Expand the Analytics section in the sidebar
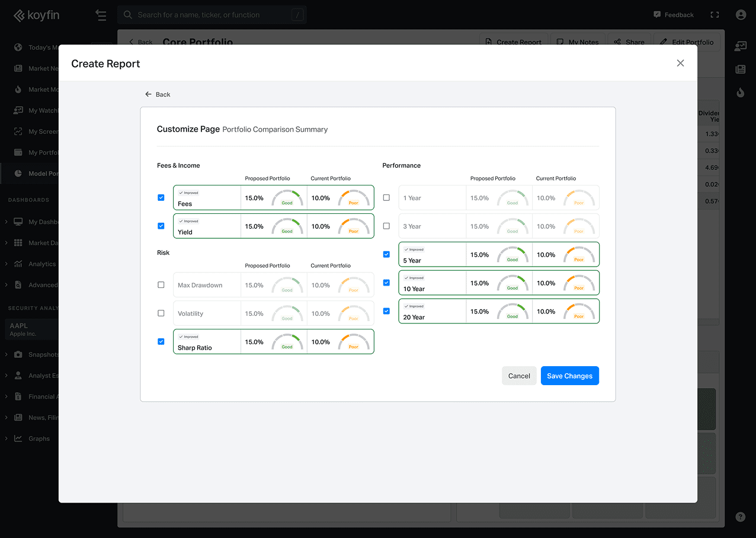 click(19, 264)
